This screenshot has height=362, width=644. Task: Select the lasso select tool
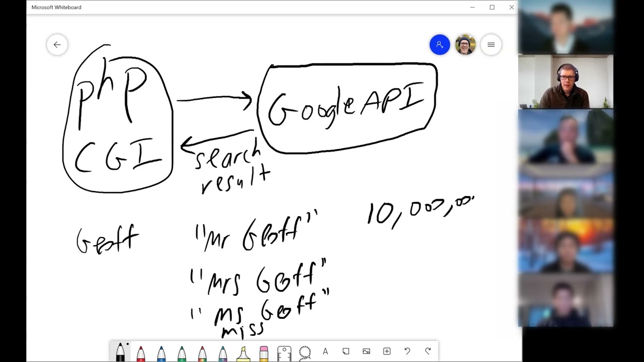coord(305,352)
